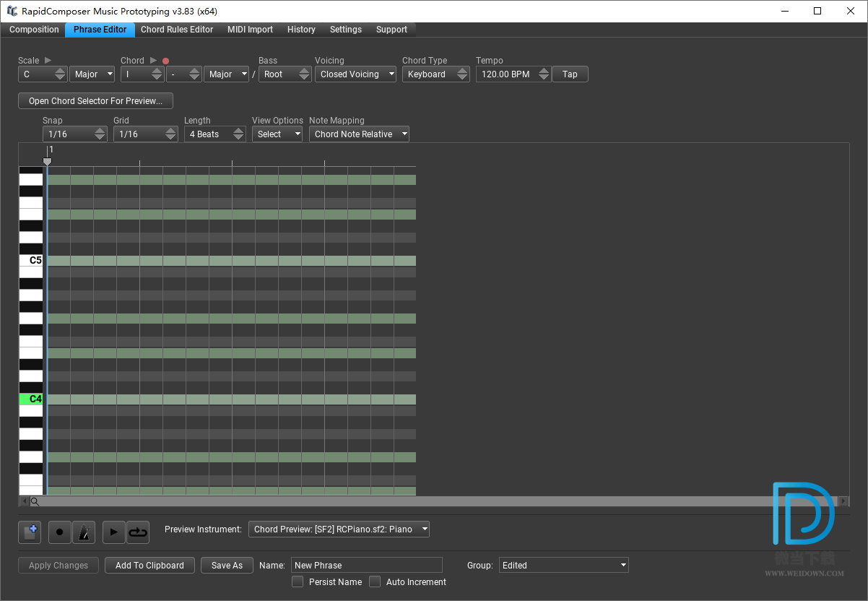Screen dimensions: 868x601
Task: Enable the Persist Name checkbox
Action: [x=298, y=581]
